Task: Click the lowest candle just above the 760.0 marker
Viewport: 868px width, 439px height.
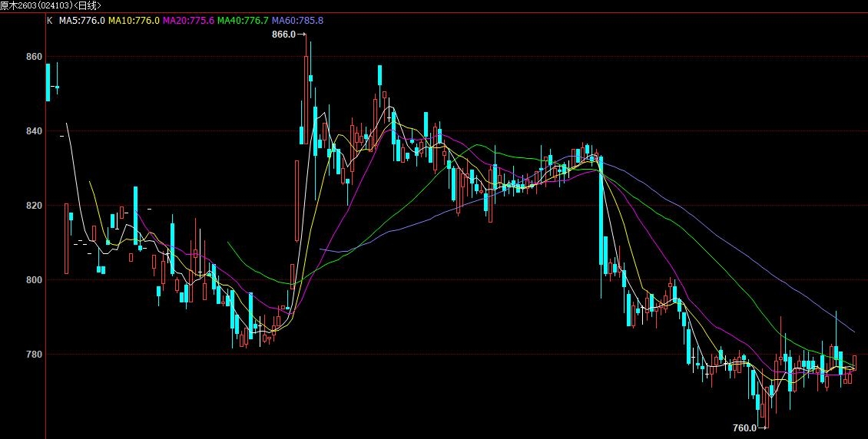Action: 764,411
